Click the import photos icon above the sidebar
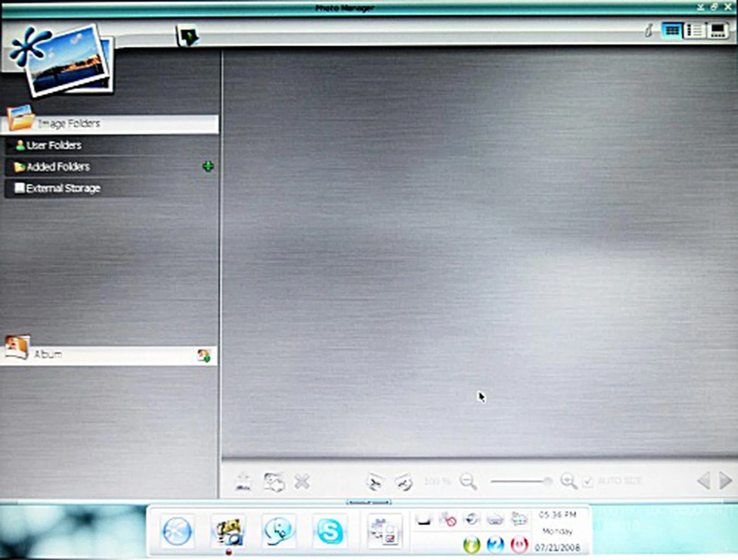738x560 pixels. pyautogui.click(x=187, y=36)
